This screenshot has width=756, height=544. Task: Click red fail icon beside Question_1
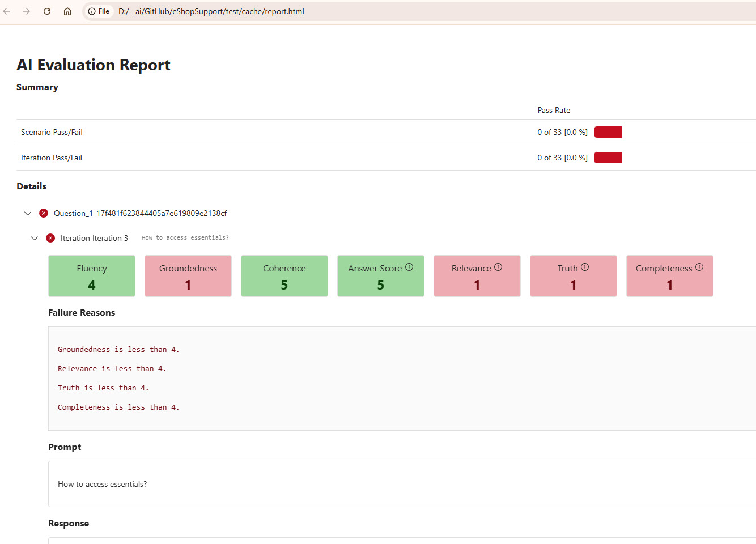[x=44, y=213]
